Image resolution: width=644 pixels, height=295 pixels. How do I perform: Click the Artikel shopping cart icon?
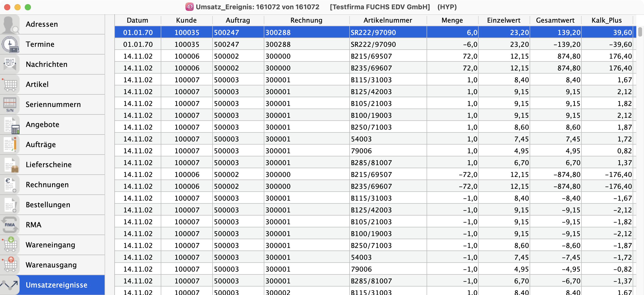(10, 84)
